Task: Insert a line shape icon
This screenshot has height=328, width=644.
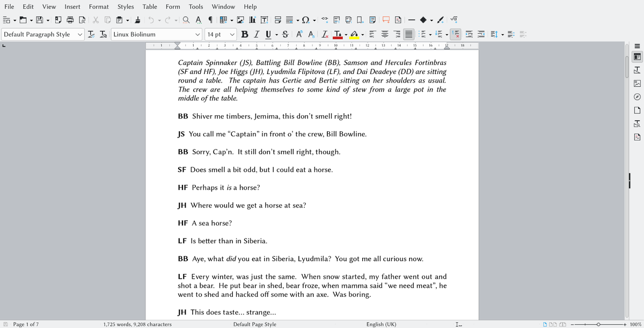Action: (412, 20)
